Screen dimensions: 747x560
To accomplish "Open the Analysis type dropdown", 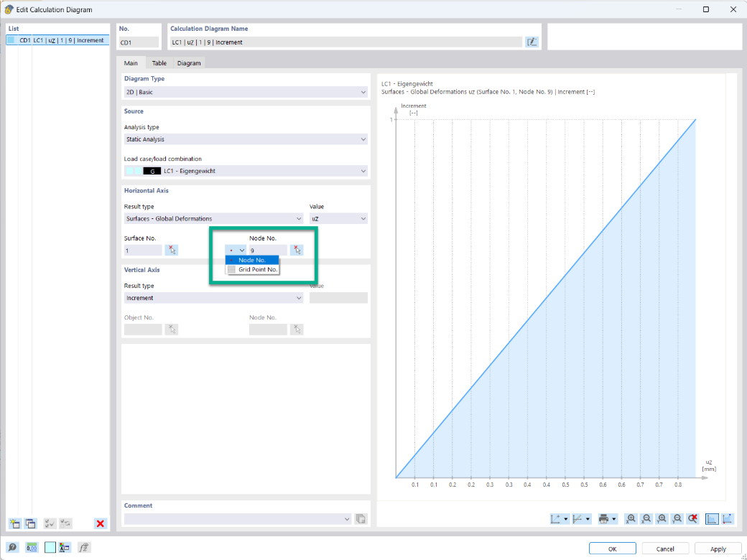I will 246,139.
